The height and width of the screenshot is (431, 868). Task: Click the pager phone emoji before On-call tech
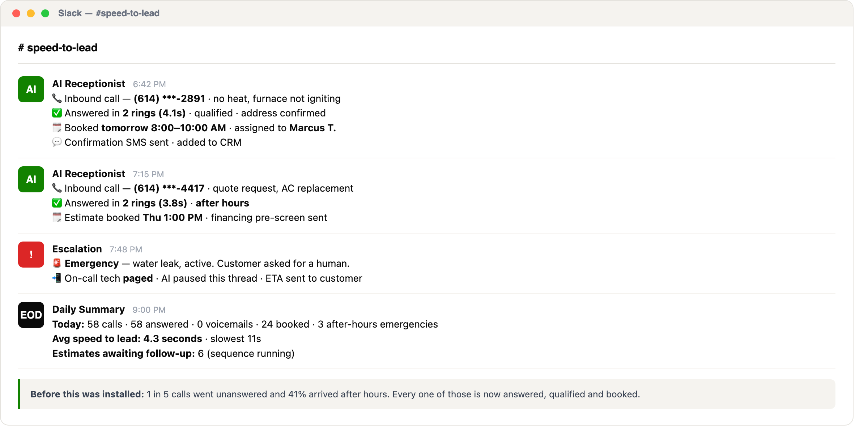(x=57, y=278)
